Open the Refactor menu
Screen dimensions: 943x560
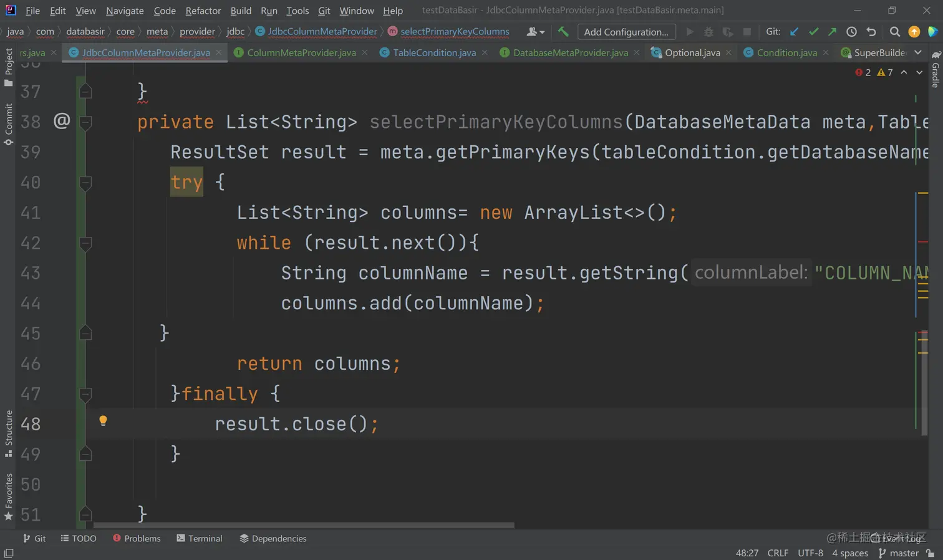(x=203, y=11)
